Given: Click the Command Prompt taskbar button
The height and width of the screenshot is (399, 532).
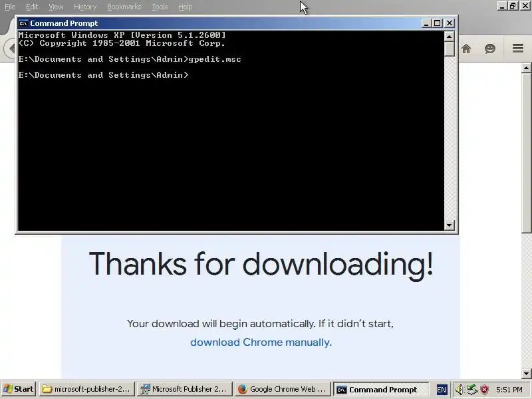Looking at the screenshot, I should 380,389.
